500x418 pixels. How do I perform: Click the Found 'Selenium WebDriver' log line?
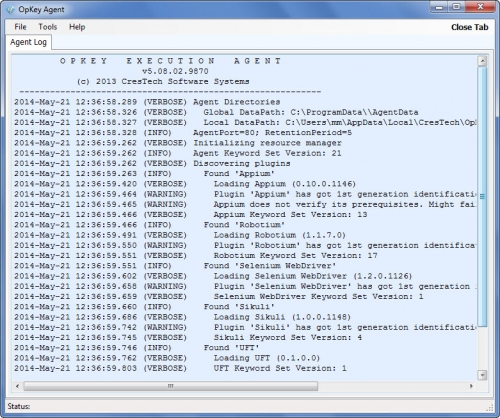pyautogui.click(x=270, y=266)
